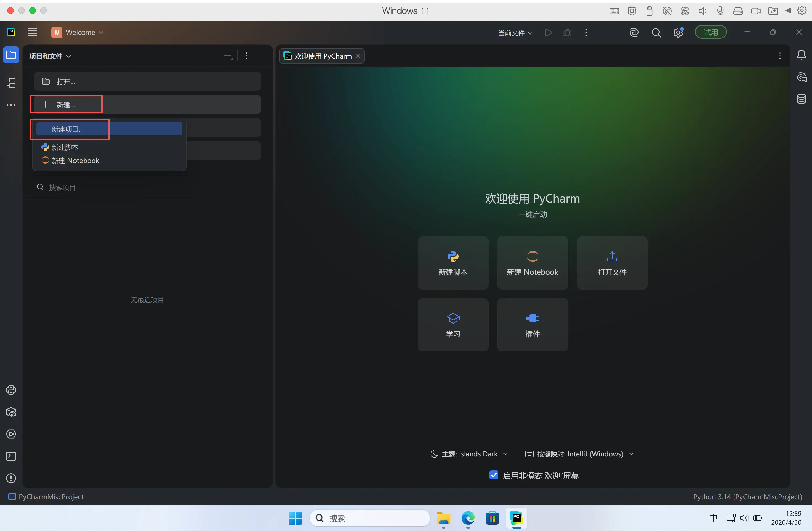This screenshot has width=812, height=531.
Task: Open IDE settings gear
Action: (x=678, y=33)
